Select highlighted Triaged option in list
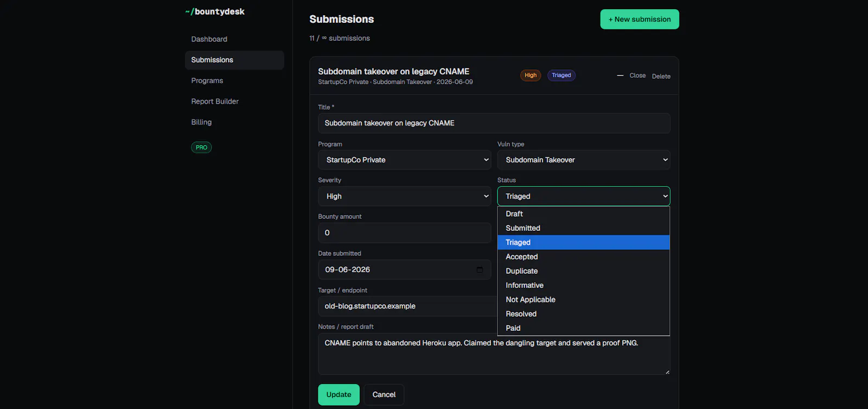The image size is (868, 409). tap(584, 242)
